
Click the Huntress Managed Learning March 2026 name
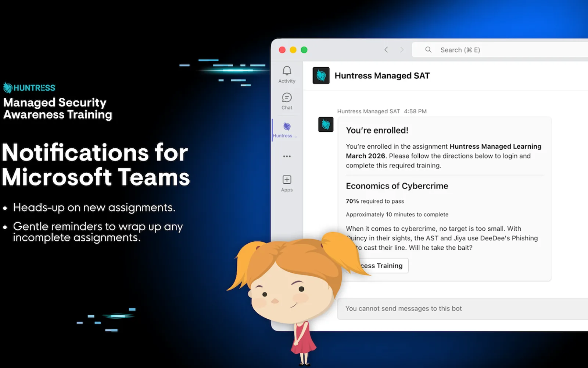[444, 151]
